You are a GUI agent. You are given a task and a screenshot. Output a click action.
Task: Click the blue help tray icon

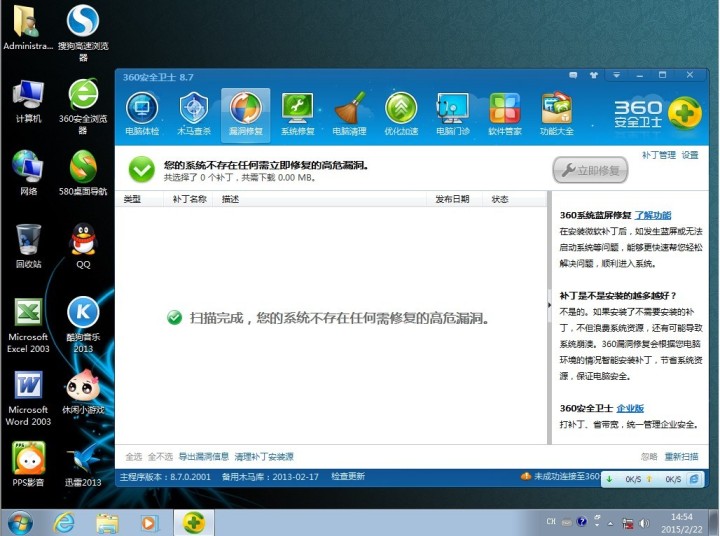tap(582, 522)
